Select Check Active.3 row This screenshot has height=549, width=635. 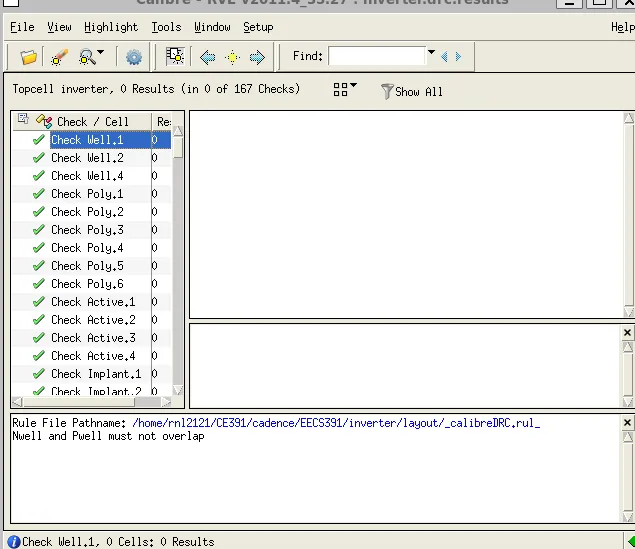[92, 338]
